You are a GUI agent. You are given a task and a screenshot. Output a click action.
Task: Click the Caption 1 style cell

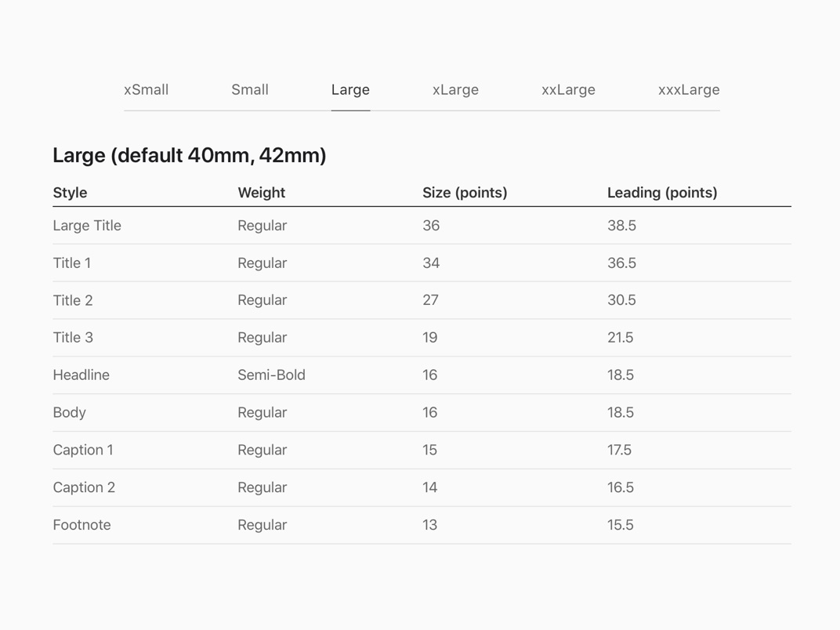click(x=83, y=450)
